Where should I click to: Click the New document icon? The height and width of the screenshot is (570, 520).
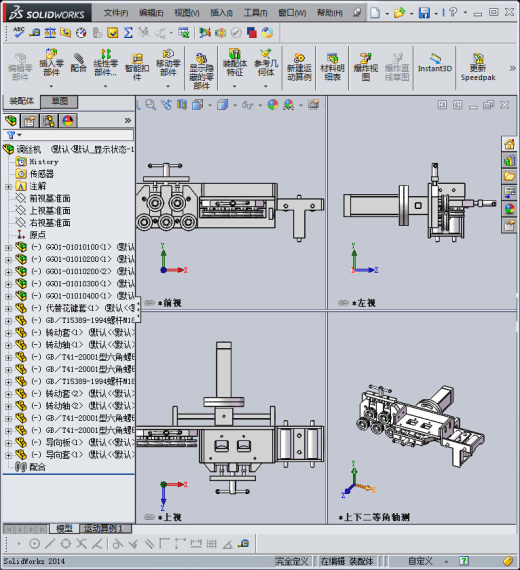[375, 13]
